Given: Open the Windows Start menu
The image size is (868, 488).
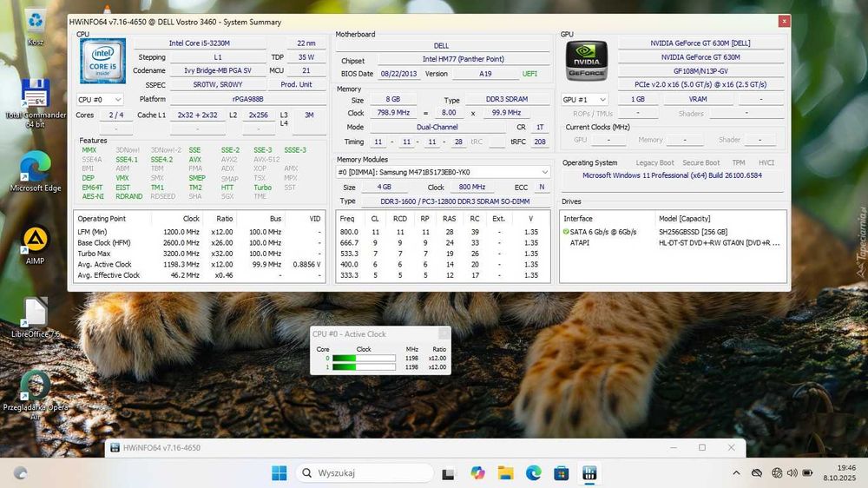Looking at the screenshot, I should pyautogui.click(x=279, y=473).
